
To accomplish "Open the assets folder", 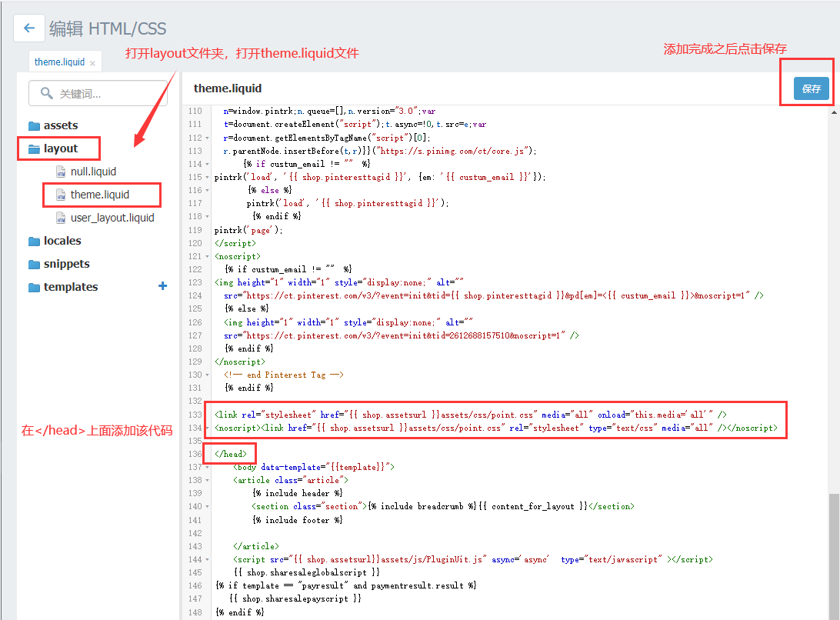I will (x=61, y=125).
